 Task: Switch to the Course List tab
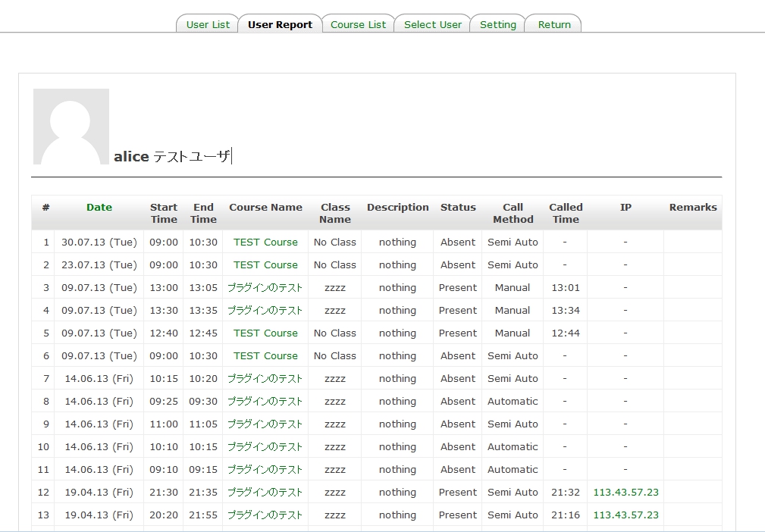click(358, 24)
